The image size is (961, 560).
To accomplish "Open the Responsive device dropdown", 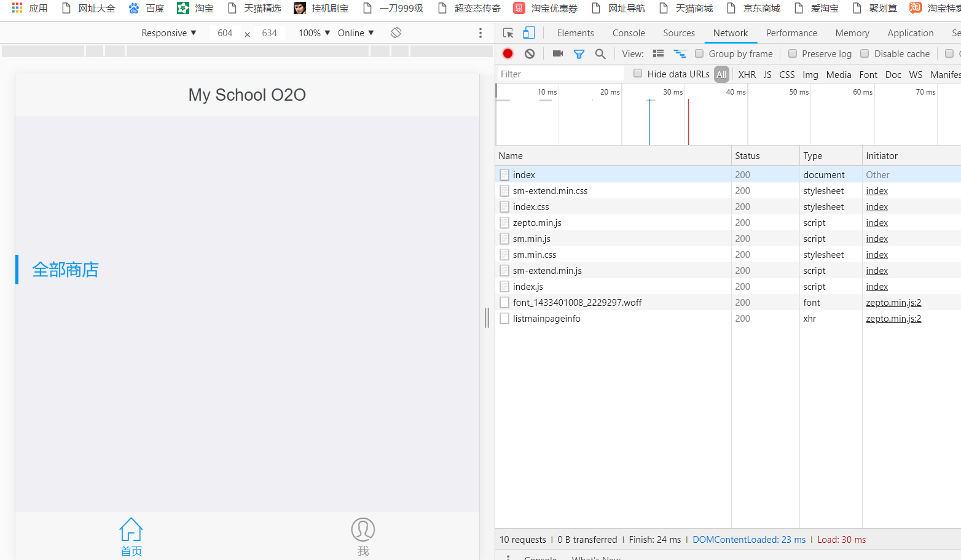I will pyautogui.click(x=169, y=33).
